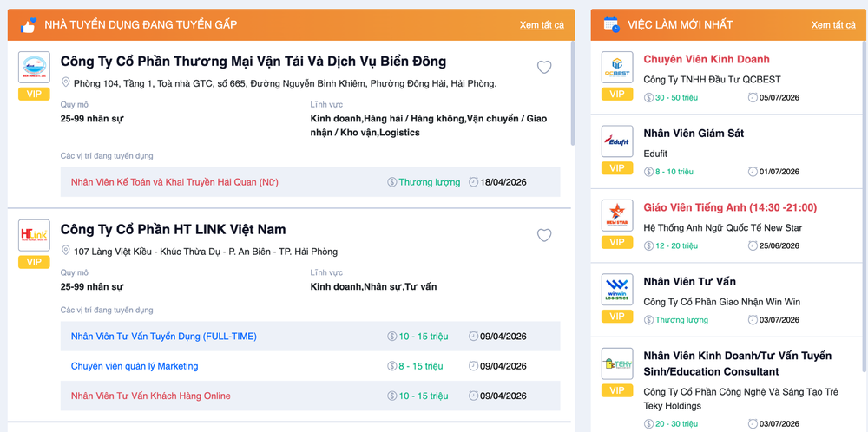Favorite HT LINK Việt Nam with heart icon

click(544, 236)
